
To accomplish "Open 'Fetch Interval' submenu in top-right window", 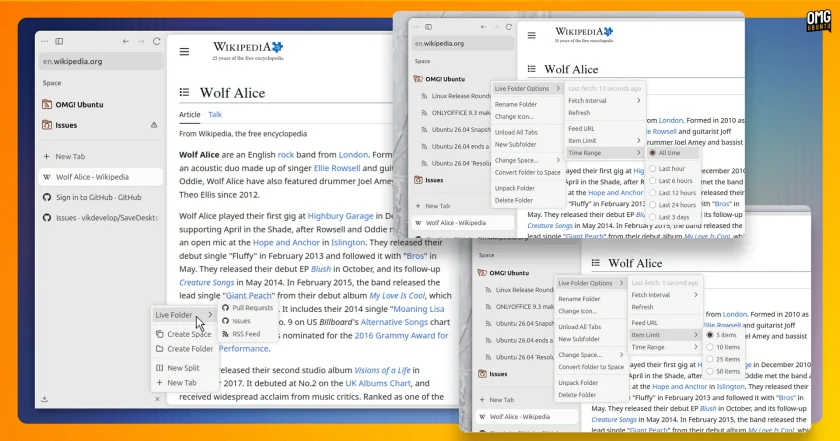I will 604,101.
